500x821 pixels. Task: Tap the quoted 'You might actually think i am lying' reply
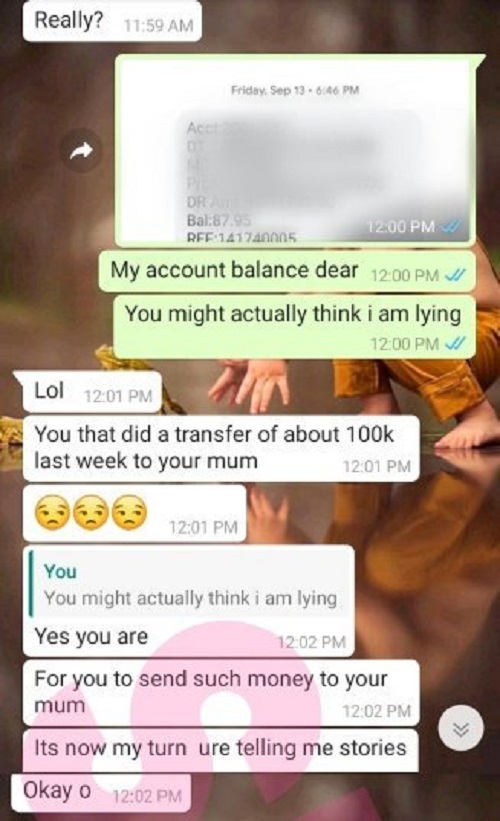coord(190,586)
